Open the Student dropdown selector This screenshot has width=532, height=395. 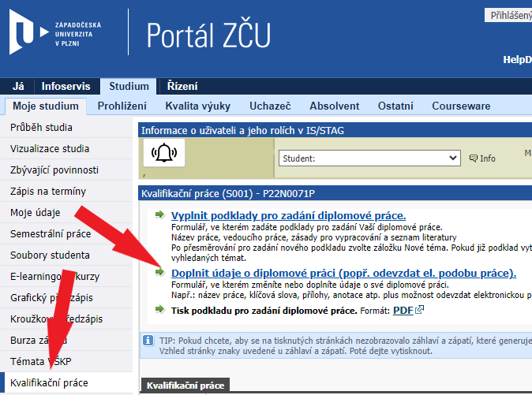pos(369,158)
